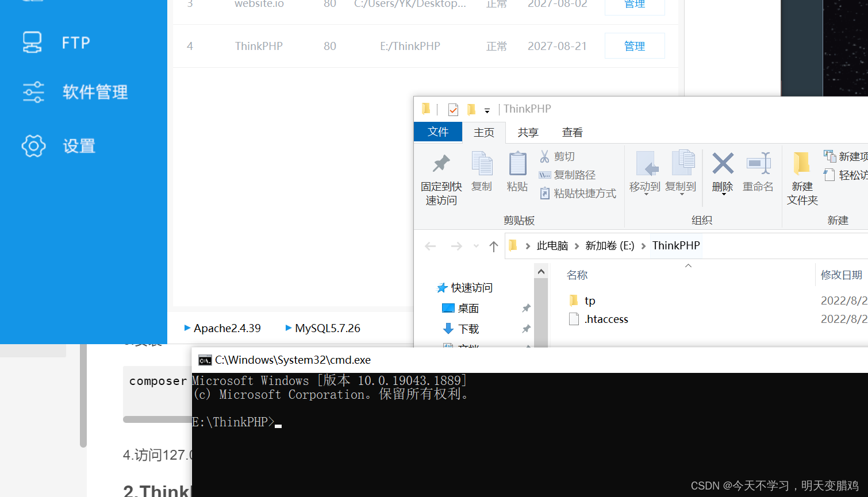Click the 新建文件夹 icon
Viewport: 868px width, 497px height.
coord(802,163)
